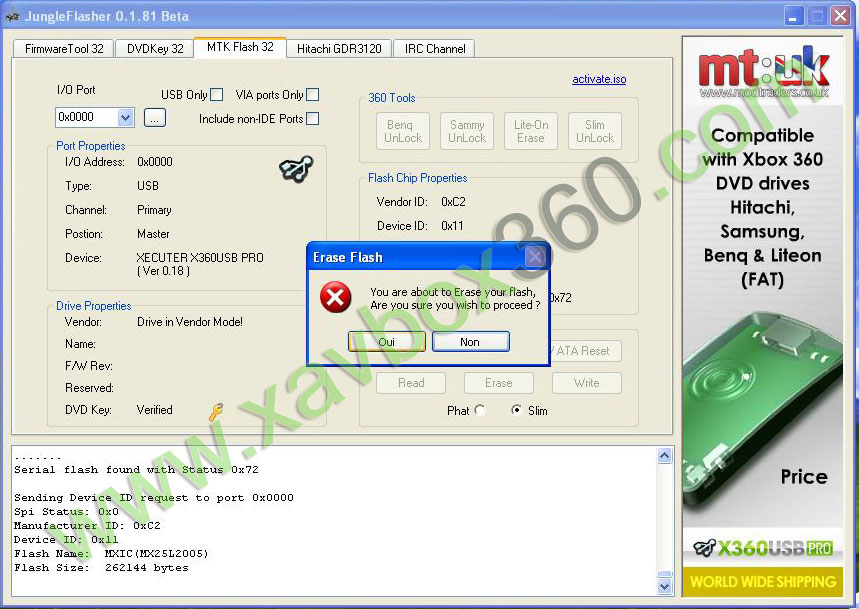Go to the Hitachi GDR3120 tab
This screenshot has width=859, height=609.
tap(339, 49)
